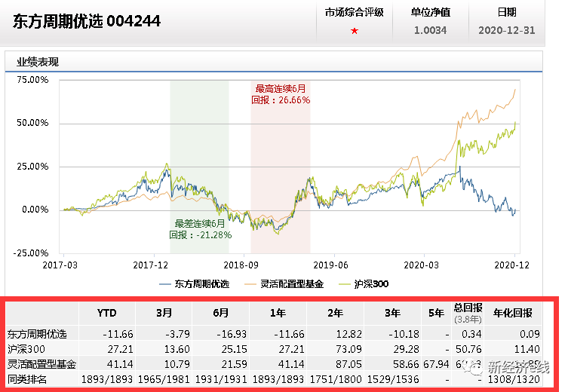
Task: Click the 灵活配置型基金 2年 value 87.05
Action: pos(348,364)
